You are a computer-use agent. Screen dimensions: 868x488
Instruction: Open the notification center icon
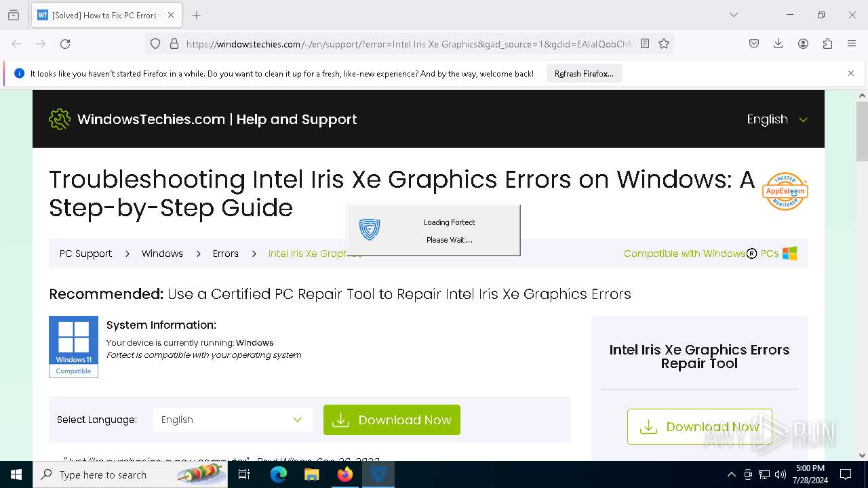coord(846,474)
